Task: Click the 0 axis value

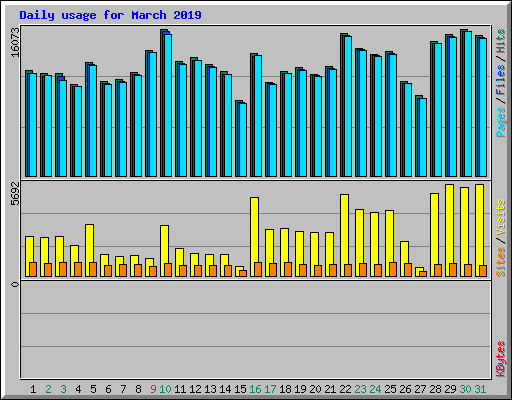Action: tap(15, 284)
